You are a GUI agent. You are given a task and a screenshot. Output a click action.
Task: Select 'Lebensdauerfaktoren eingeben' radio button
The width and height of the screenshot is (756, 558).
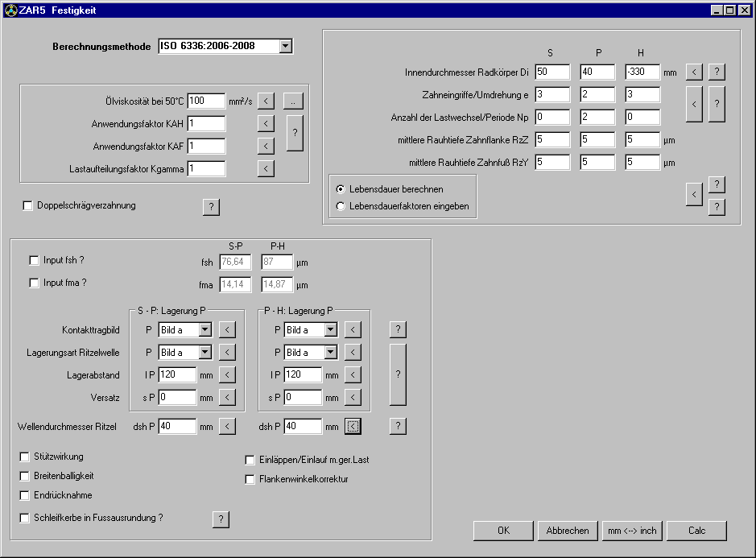point(341,206)
